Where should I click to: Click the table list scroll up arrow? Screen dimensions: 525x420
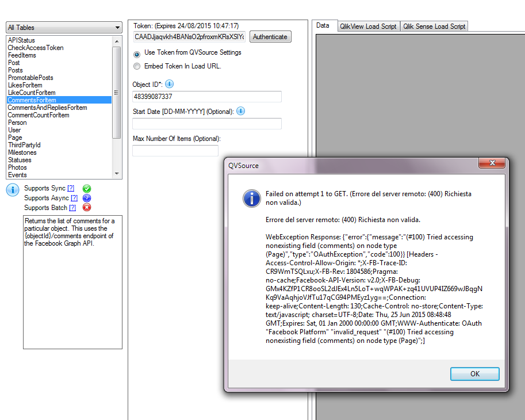pyautogui.click(x=117, y=41)
